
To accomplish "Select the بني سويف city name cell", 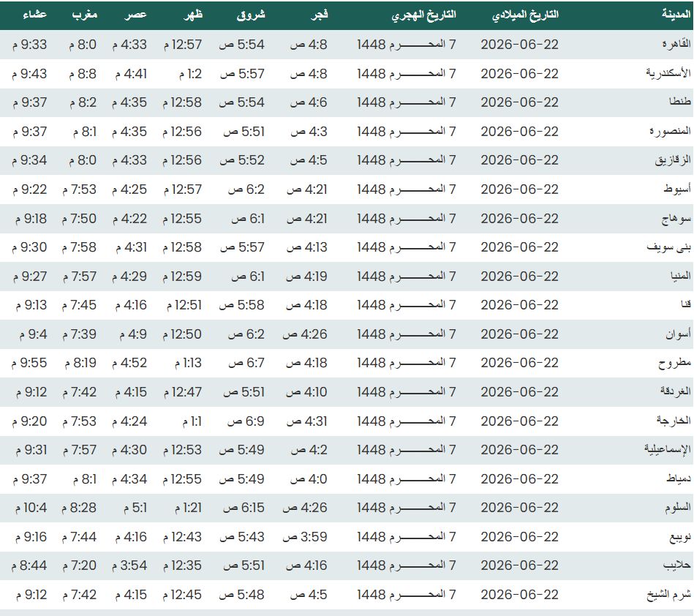I will pyautogui.click(x=669, y=247).
